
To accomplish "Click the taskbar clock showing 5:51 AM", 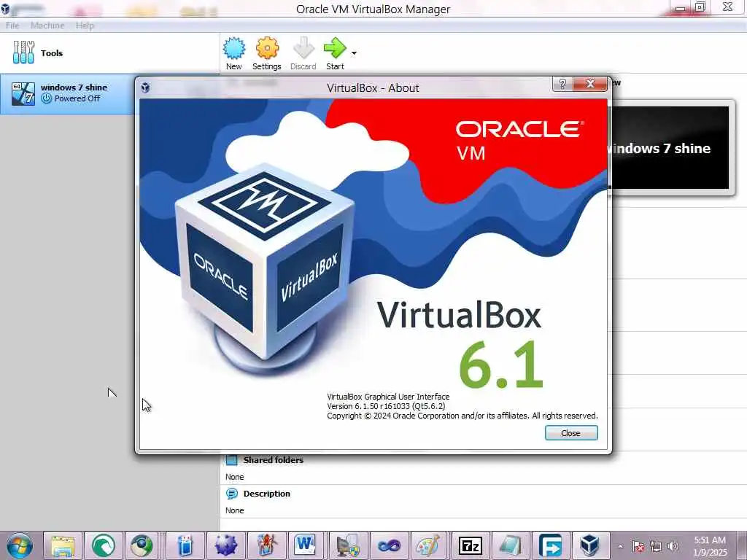I will pyautogui.click(x=710, y=546).
